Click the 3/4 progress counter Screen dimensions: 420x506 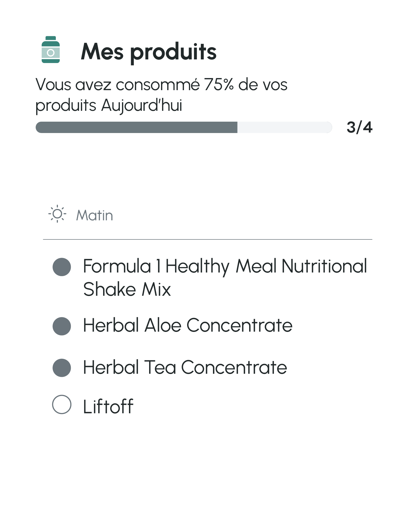click(x=359, y=127)
